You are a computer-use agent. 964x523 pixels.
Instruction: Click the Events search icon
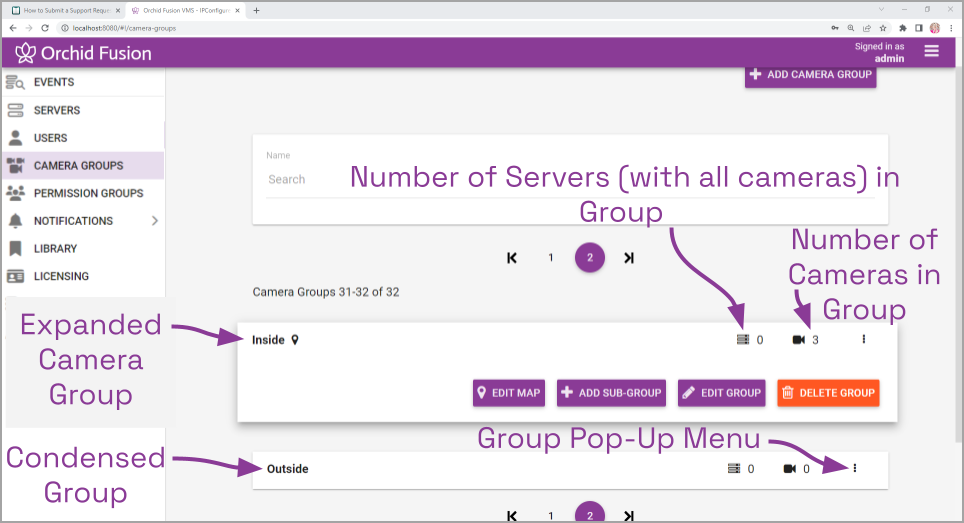tap(15, 82)
